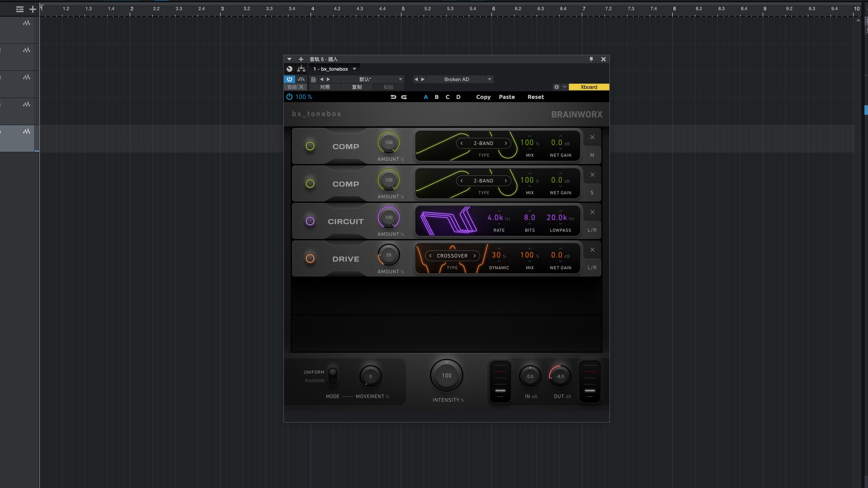
Task: Select next DRIVE type after CROSSOVER
Action: coord(475,256)
